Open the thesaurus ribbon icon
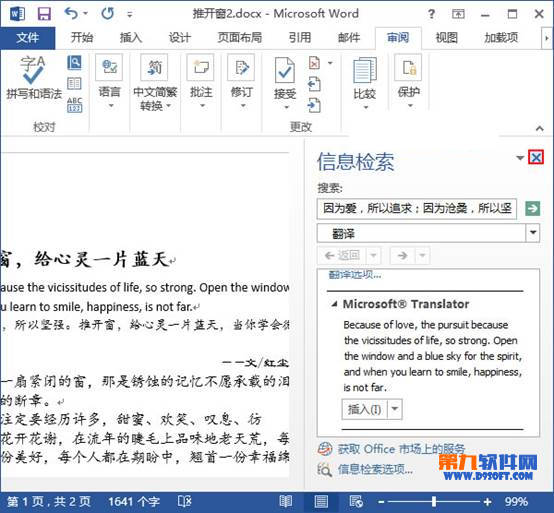 [74, 84]
